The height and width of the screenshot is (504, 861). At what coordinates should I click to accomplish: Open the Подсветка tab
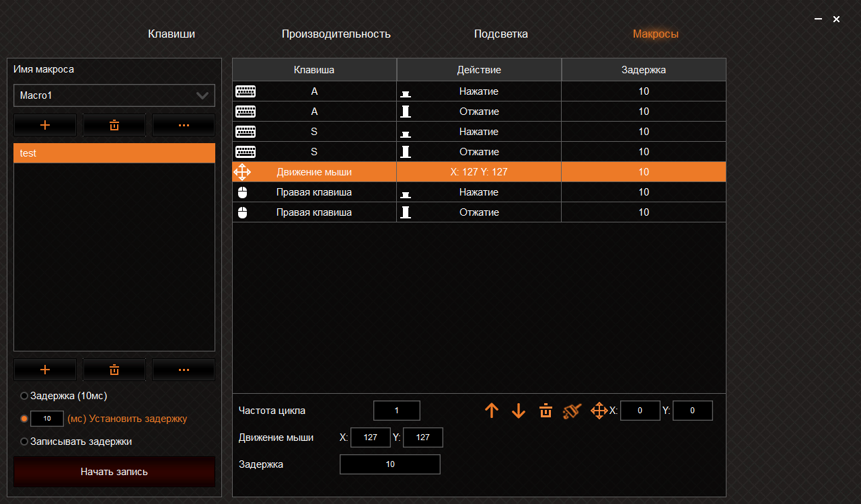pyautogui.click(x=501, y=34)
